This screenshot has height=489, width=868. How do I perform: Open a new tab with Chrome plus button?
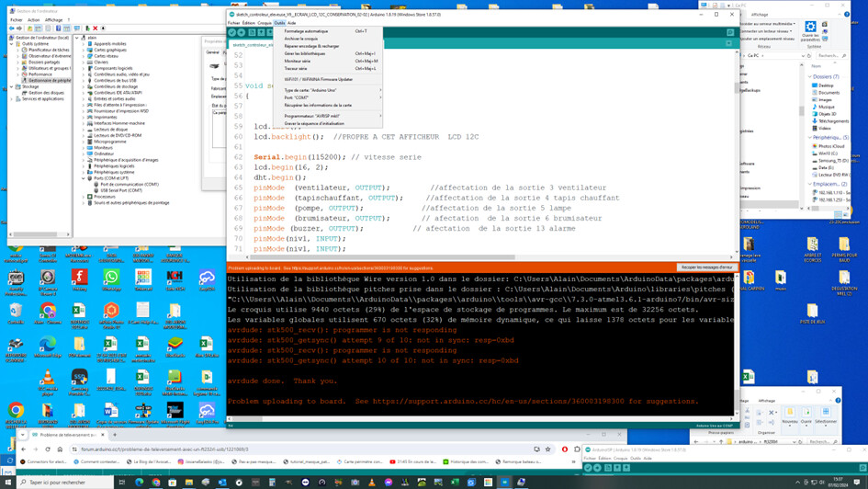[x=115, y=436]
